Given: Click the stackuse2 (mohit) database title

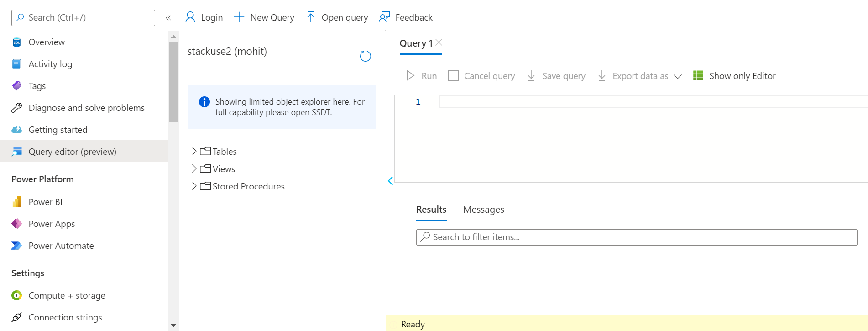Looking at the screenshot, I should click(x=227, y=51).
